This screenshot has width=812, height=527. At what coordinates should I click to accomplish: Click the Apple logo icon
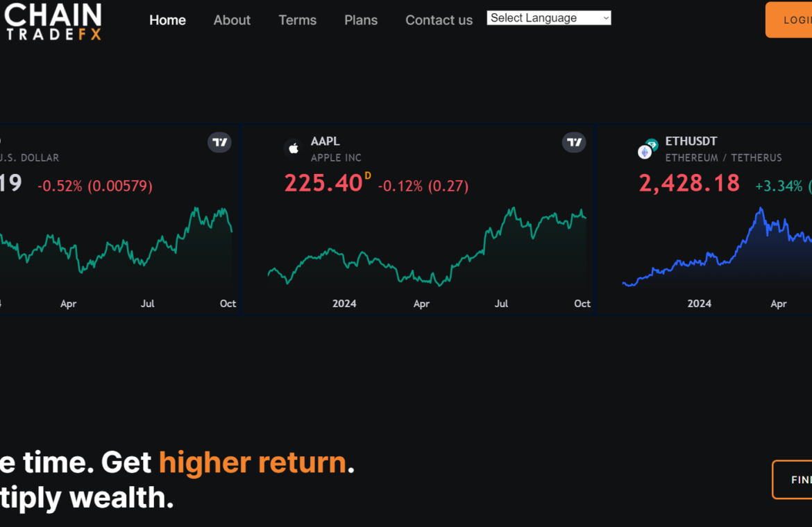pos(293,148)
